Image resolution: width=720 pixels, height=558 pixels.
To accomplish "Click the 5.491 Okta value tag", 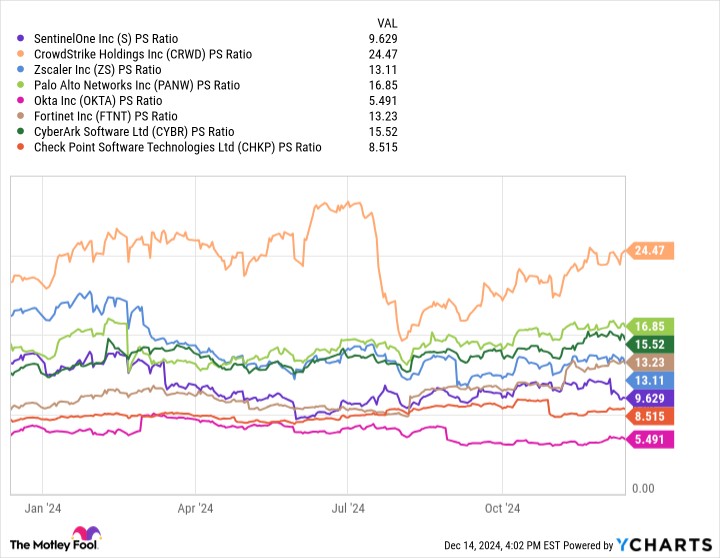I will click(651, 438).
